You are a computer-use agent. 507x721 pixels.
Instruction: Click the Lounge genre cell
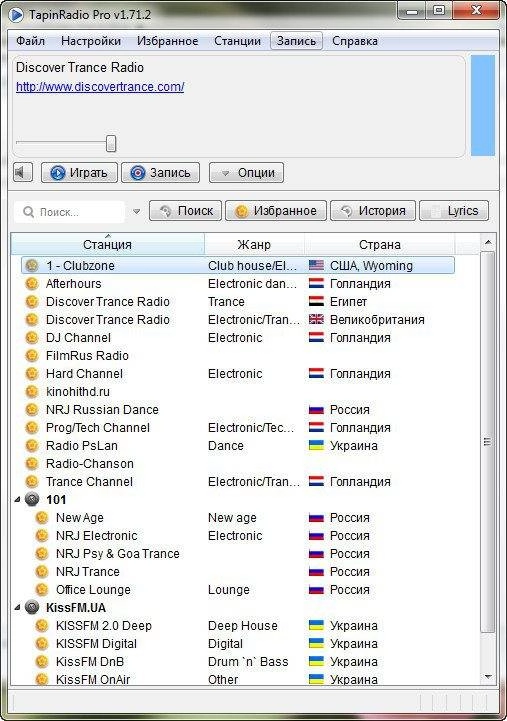(228, 589)
